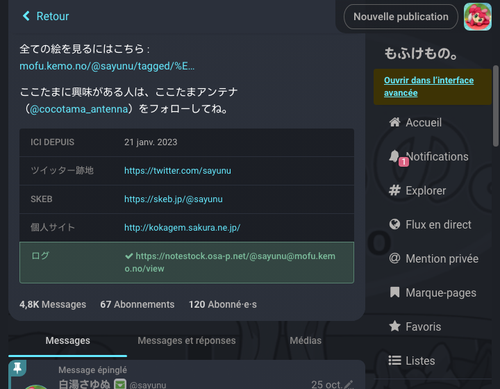
Task: Open the Accueil home icon
Action: click(x=395, y=122)
